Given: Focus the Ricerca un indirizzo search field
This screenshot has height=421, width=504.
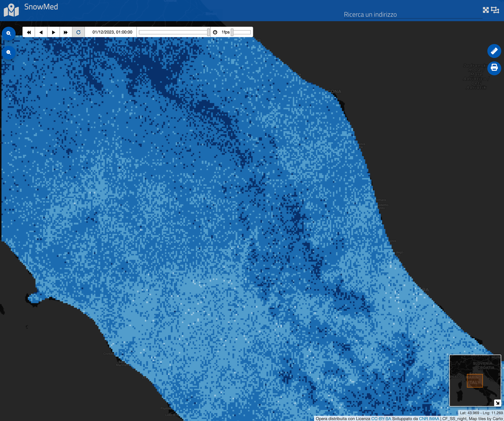Looking at the screenshot, I should click(413, 15).
